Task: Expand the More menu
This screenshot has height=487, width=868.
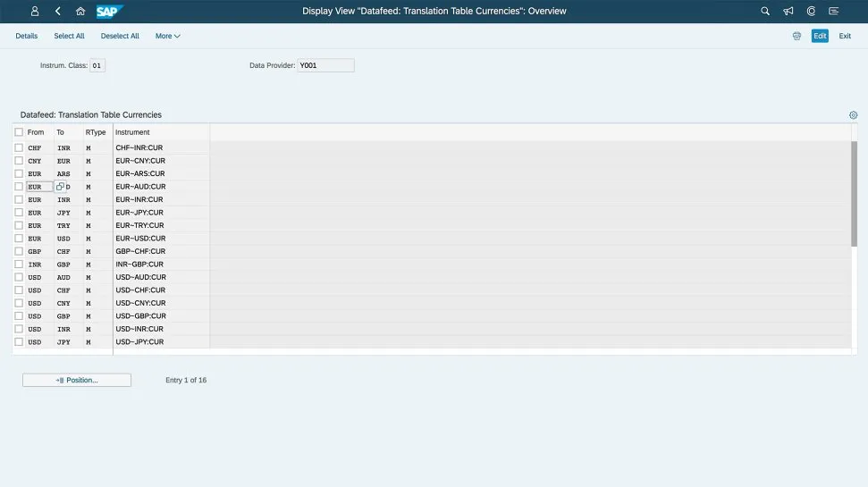Action: point(167,36)
